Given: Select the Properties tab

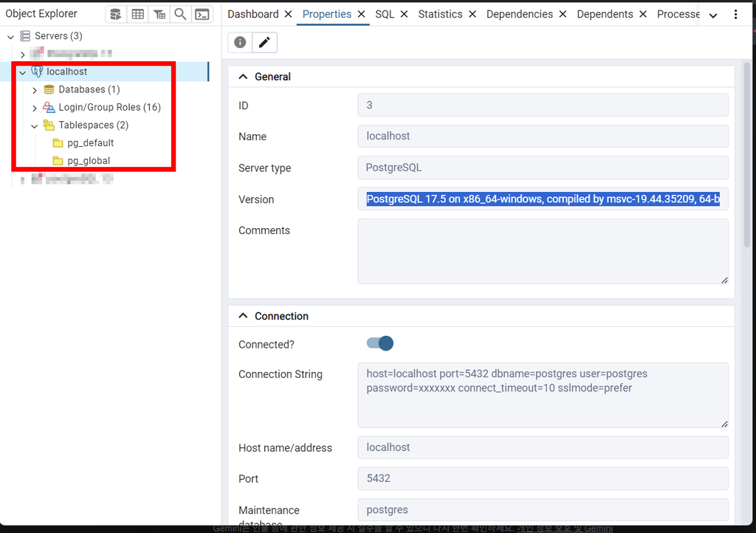Looking at the screenshot, I should pyautogui.click(x=327, y=15).
